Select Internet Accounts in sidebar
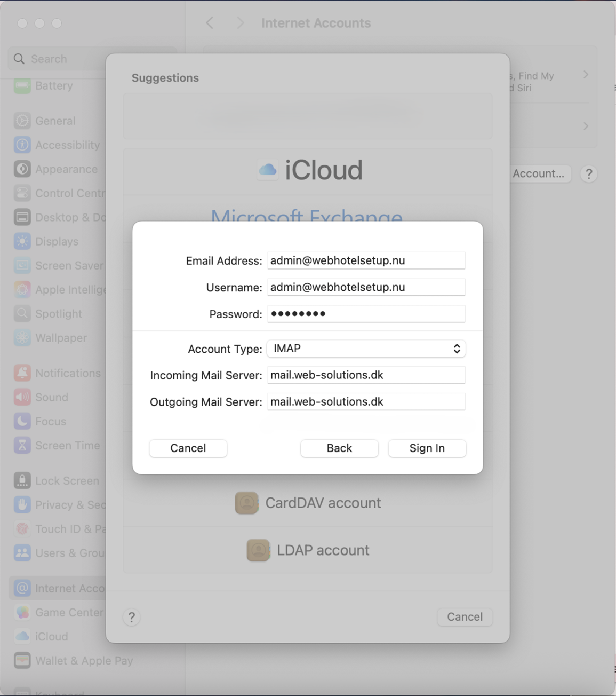616x696 pixels. (58, 588)
